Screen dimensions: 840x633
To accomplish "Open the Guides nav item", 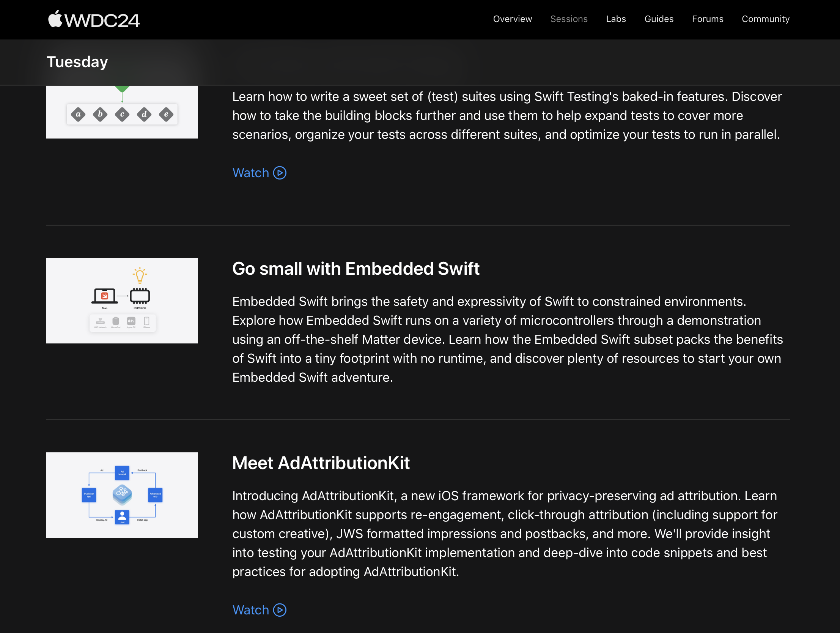I will (659, 19).
